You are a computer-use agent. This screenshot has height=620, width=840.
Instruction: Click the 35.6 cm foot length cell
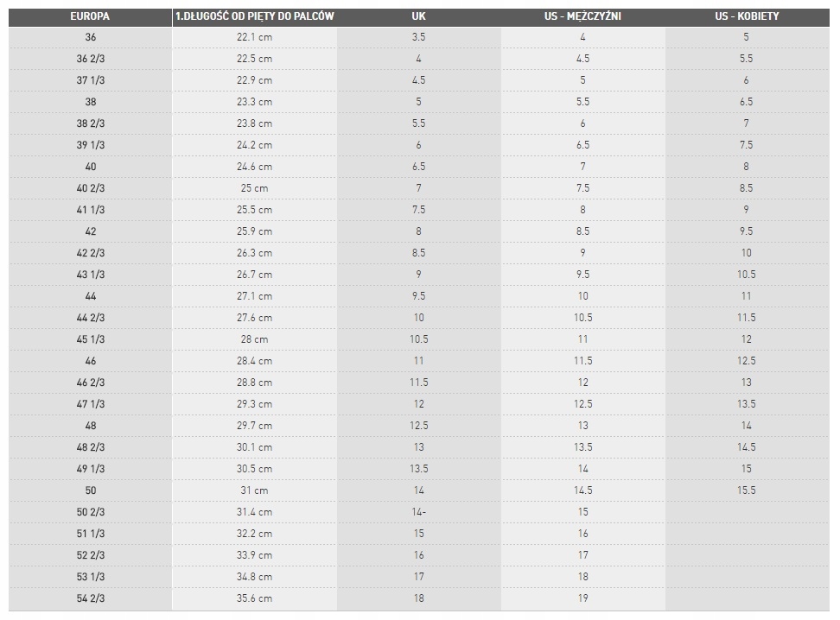point(254,598)
